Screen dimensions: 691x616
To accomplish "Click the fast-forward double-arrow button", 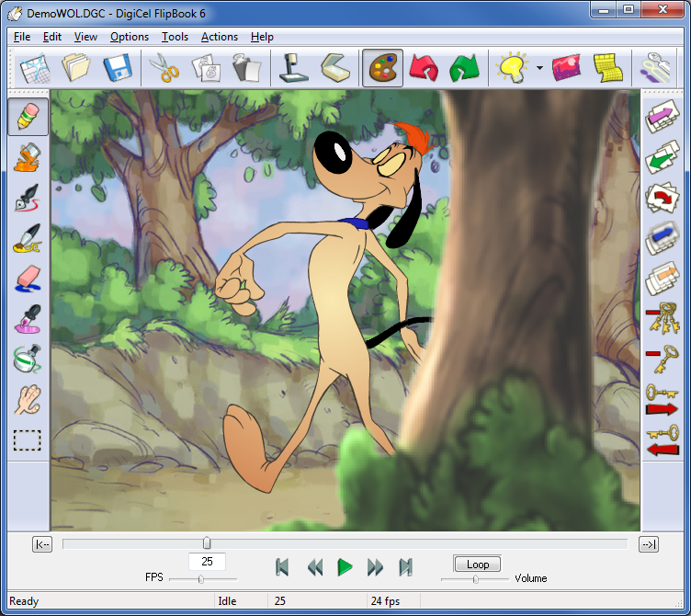I will [375, 567].
